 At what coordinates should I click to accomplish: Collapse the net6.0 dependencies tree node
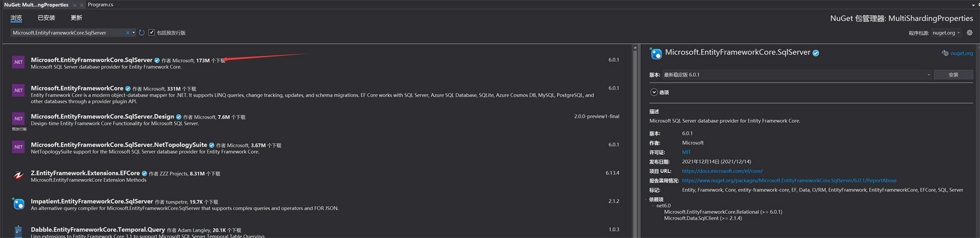coord(653,206)
